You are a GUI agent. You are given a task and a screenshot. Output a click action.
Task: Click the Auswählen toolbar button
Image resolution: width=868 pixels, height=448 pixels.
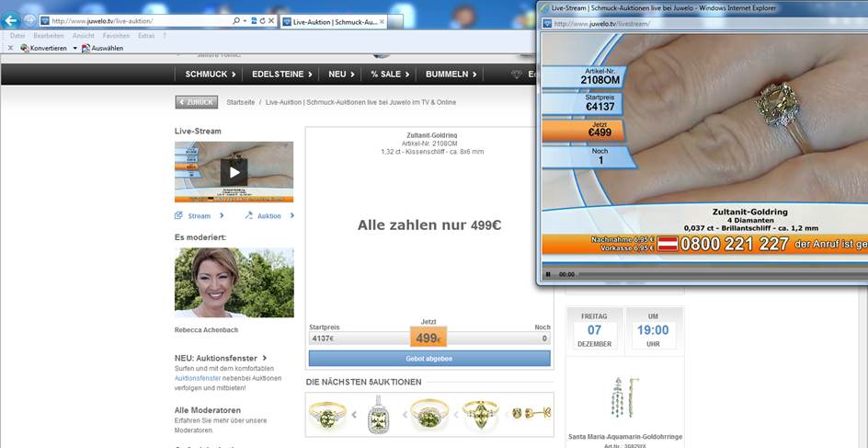click(102, 48)
